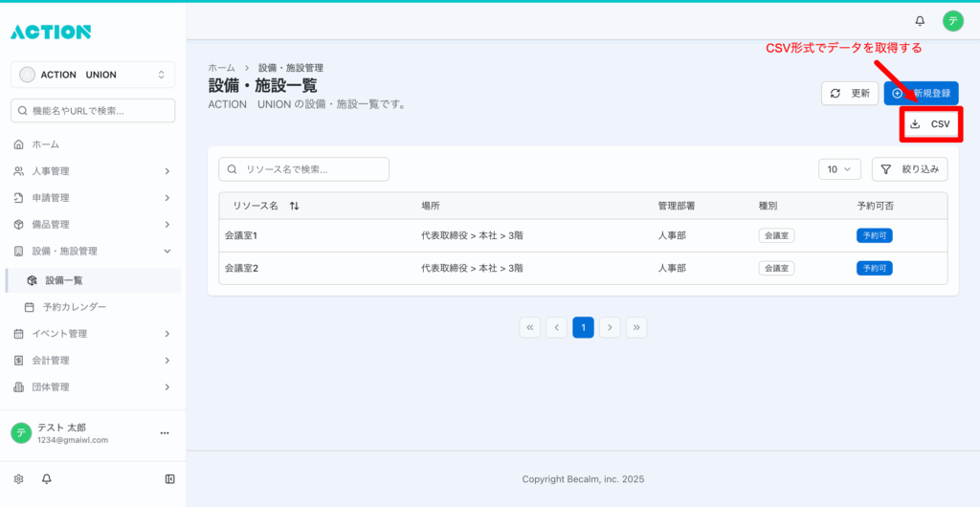Select 設備一覧 in the sidebar
Image resolution: width=980 pixels, height=507 pixels.
[64, 280]
